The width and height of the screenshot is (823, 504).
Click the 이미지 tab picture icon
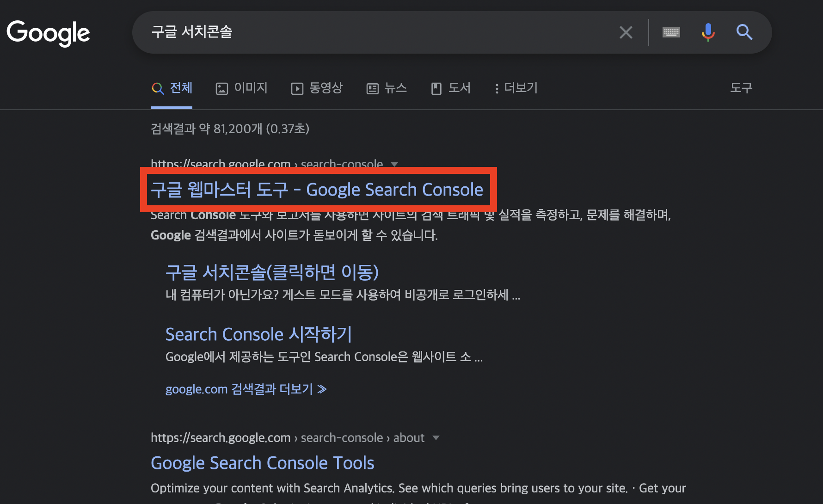point(222,88)
